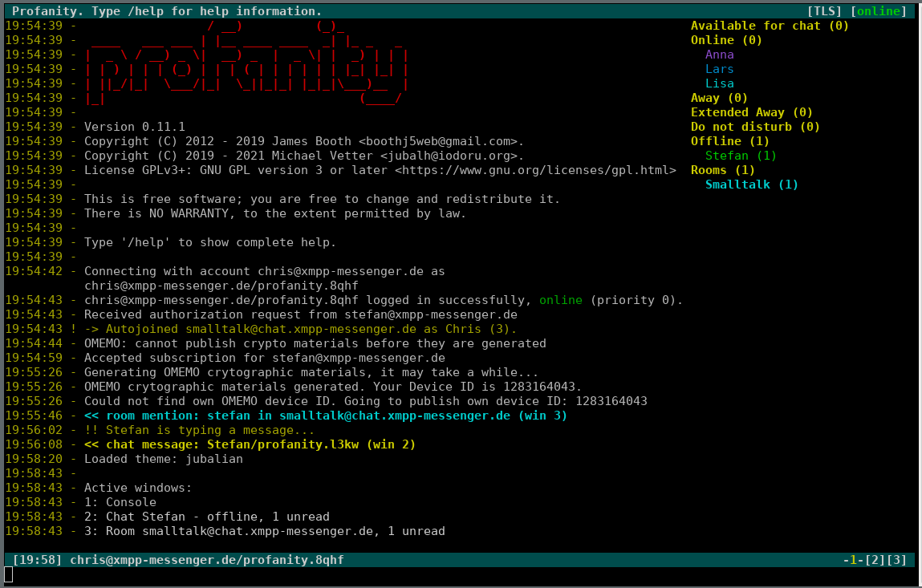Click the 'Generating OMEMO crytographic materials' line

coord(311,372)
